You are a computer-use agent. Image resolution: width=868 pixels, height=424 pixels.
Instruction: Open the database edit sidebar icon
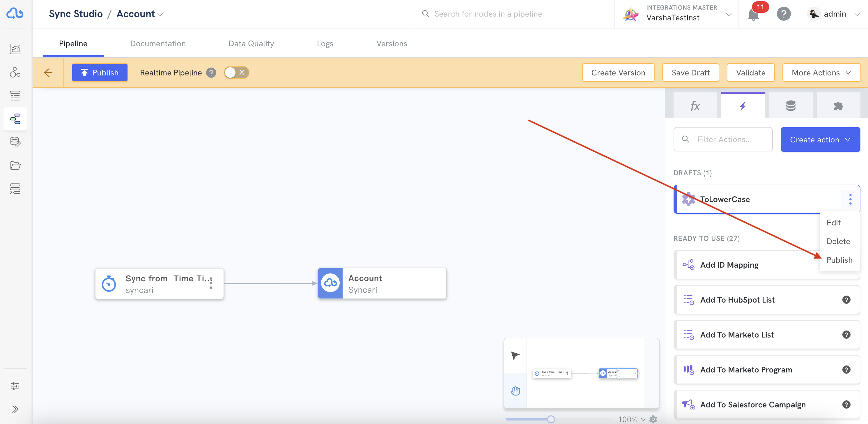(x=15, y=142)
